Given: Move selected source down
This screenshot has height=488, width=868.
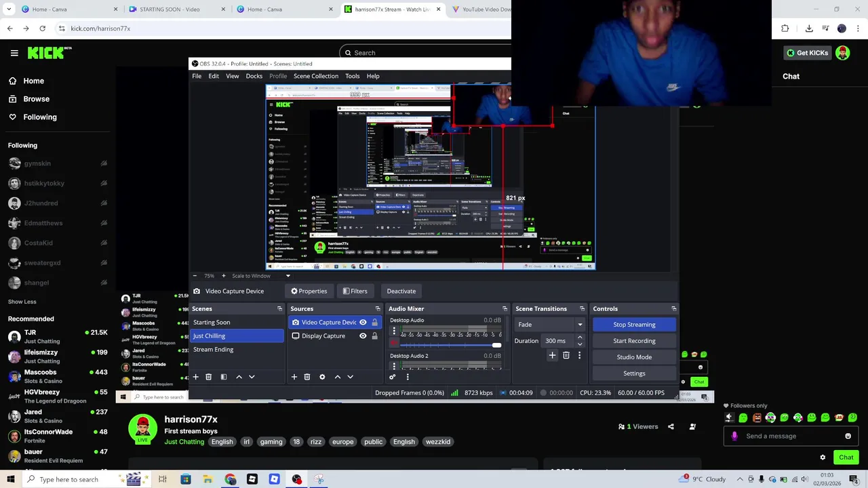Looking at the screenshot, I should click(351, 377).
